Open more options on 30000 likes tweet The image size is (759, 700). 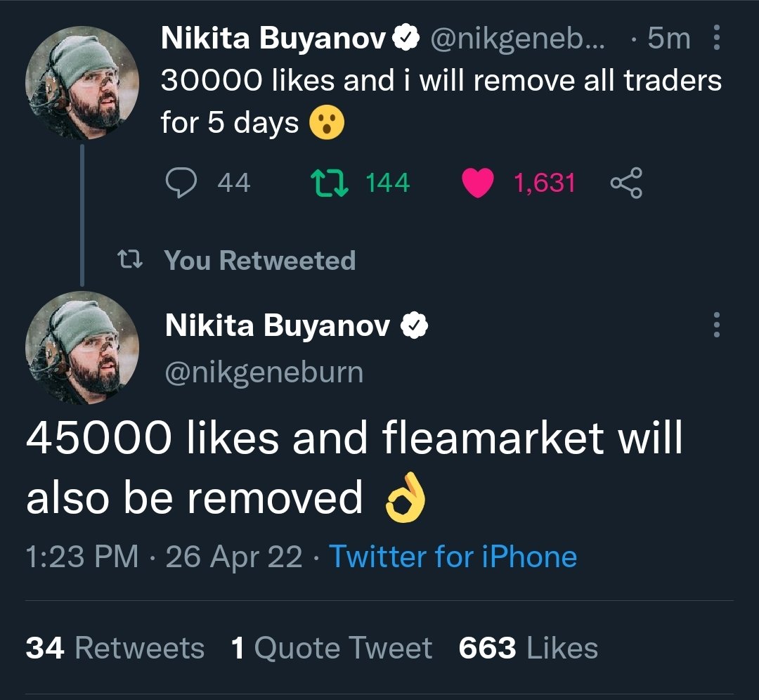click(717, 38)
